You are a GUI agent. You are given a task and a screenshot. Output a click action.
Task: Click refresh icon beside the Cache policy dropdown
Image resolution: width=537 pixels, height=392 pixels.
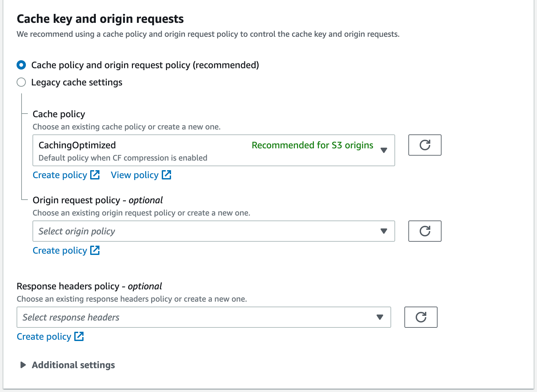pos(425,145)
